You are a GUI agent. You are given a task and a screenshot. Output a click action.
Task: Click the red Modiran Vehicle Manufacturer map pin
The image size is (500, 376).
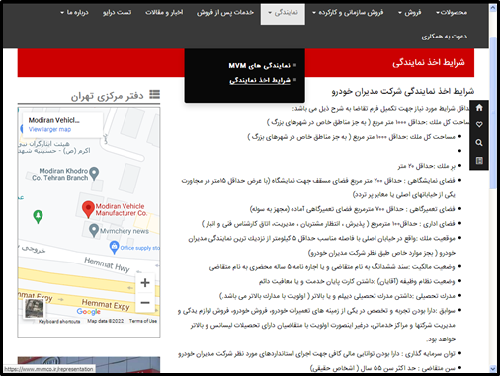tap(88, 209)
